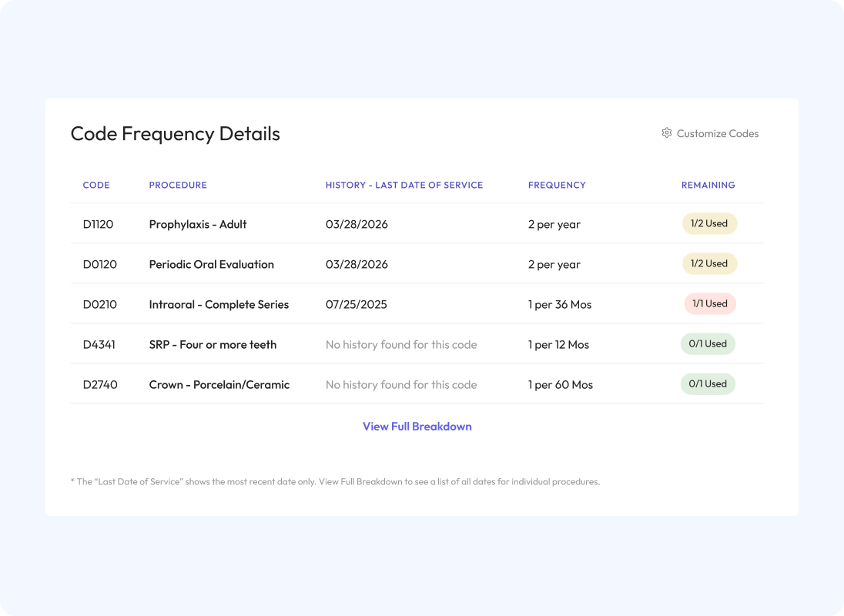Click 'No history found' text in D2740 row
This screenshot has height=616, width=844.
(401, 385)
